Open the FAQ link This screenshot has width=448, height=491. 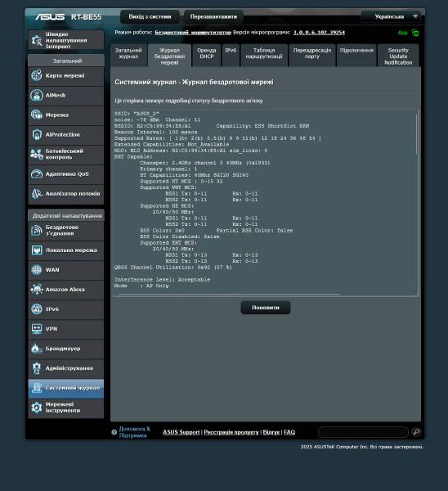(289, 432)
